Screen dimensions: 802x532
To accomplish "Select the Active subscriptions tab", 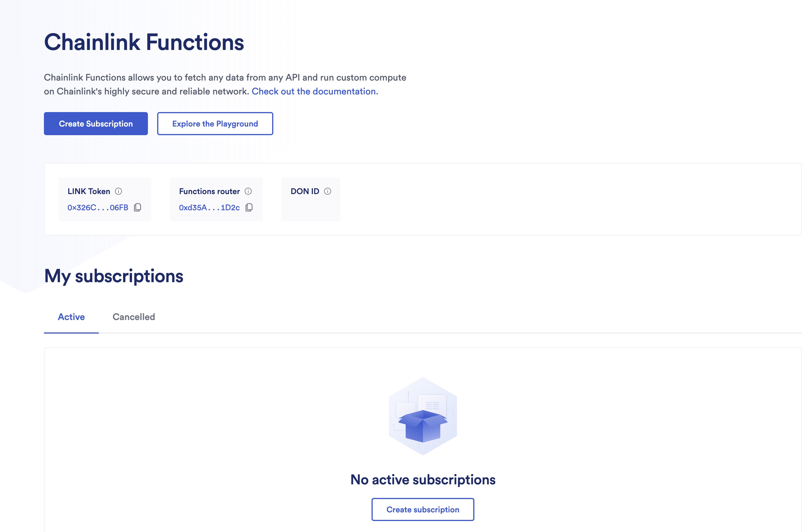I will pos(71,317).
